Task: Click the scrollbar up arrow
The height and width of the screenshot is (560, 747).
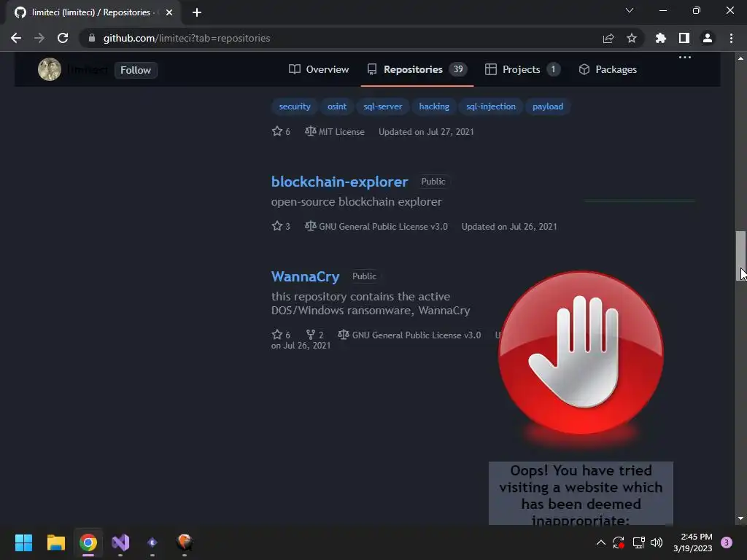Action: pyautogui.click(x=740, y=58)
